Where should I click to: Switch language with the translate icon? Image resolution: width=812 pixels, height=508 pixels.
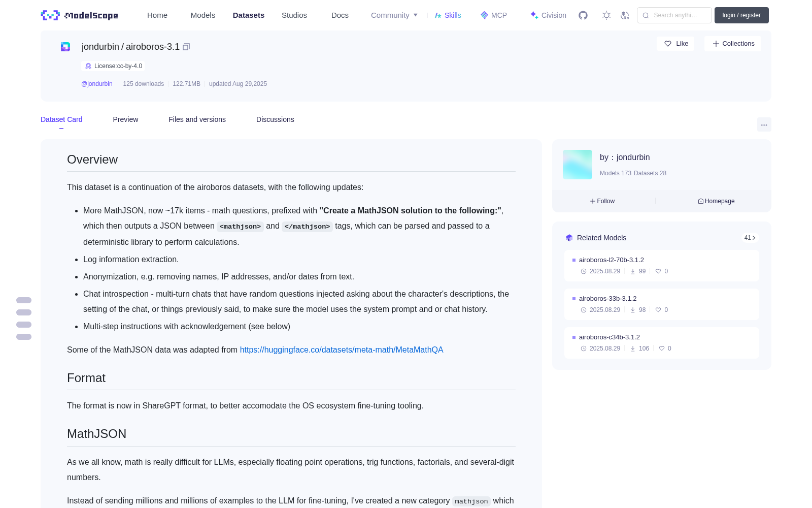[625, 15]
